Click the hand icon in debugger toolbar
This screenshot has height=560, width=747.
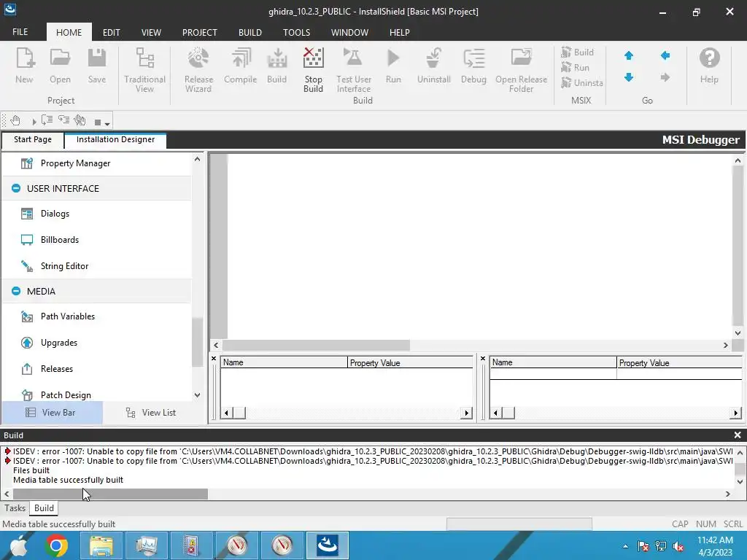(x=16, y=121)
